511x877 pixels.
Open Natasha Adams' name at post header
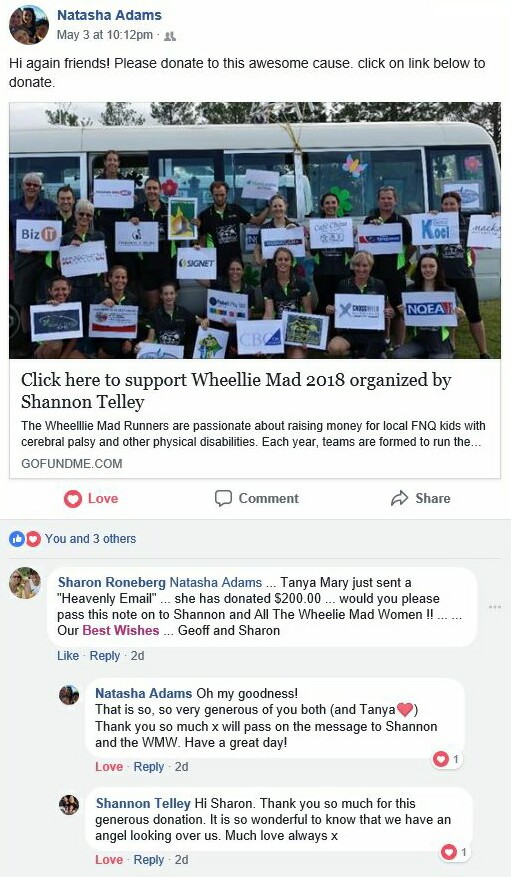click(x=109, y=15)
